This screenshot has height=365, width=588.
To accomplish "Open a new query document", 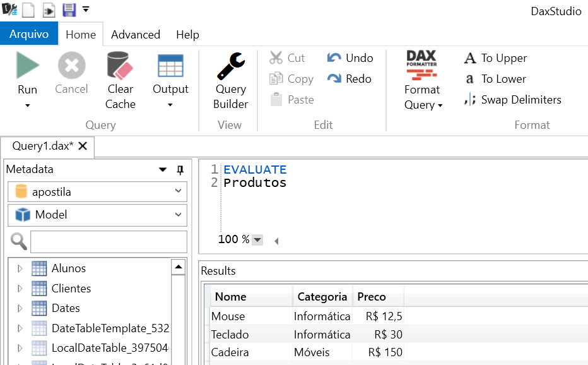I will [27, 10].
